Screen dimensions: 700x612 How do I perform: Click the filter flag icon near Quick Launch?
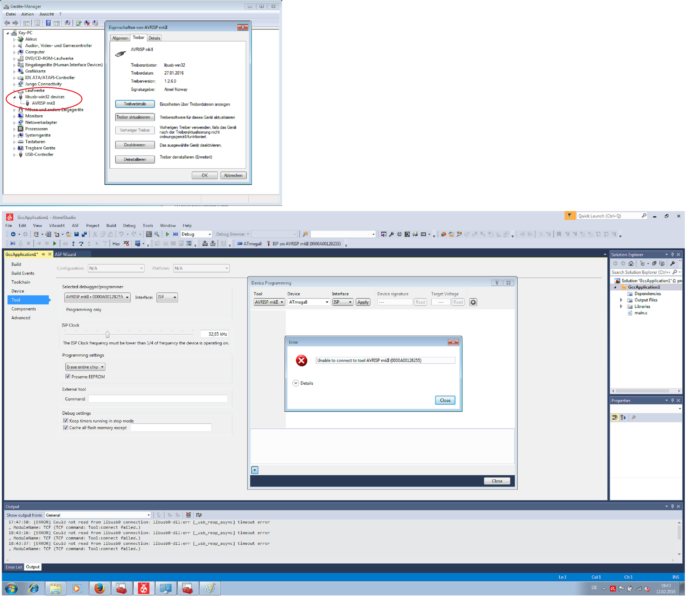pyautogui.click(x=570, y=216)
